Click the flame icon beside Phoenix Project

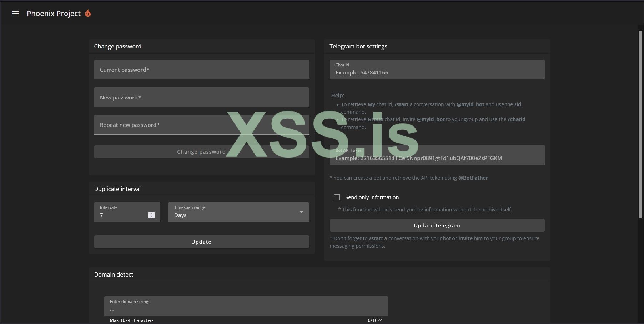[88, 13]
